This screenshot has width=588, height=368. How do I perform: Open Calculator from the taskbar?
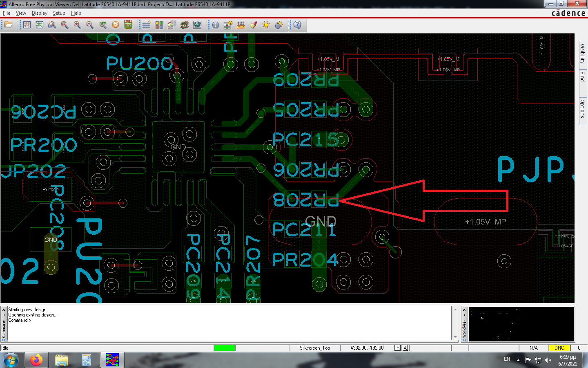click(87, 360)
